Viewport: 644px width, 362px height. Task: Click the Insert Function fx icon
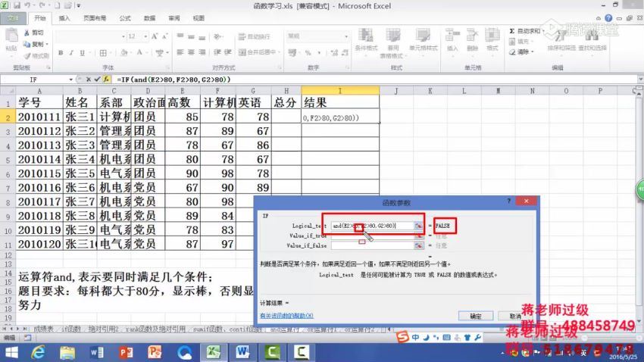106,80
